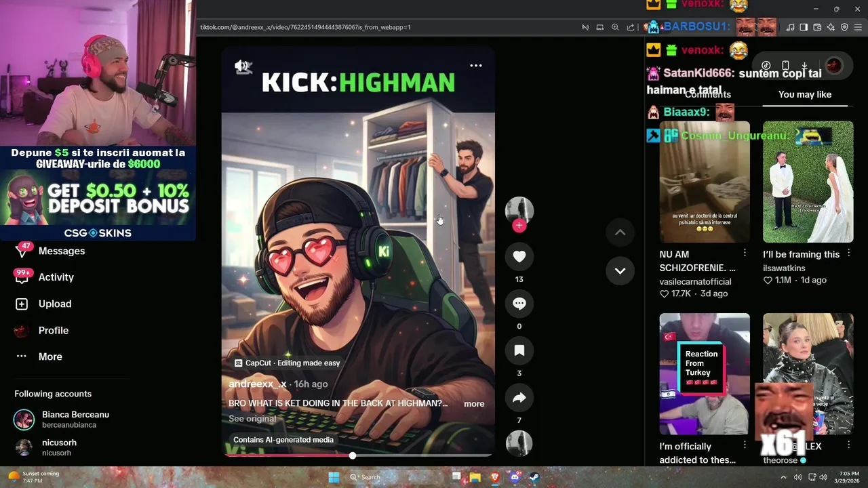This screenshot has width=868, height=488.
Task: Open Discord from the taskbar
Action: (515, 477)
